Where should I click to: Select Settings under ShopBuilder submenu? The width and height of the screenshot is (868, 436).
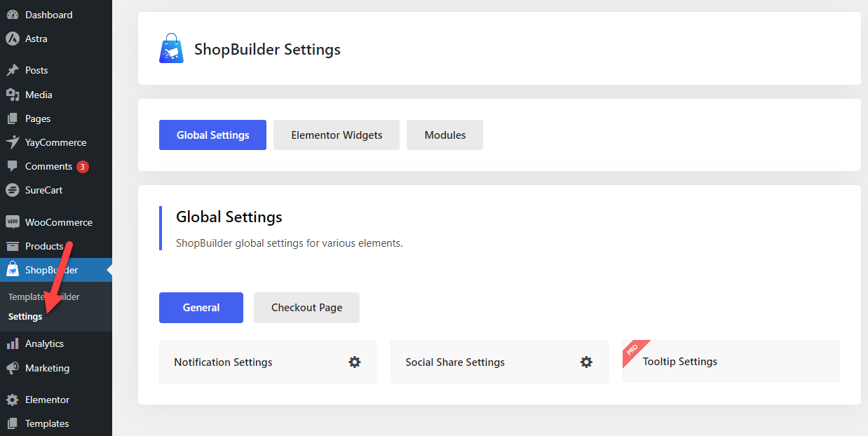pyautogui.click(x=25, y=316)
